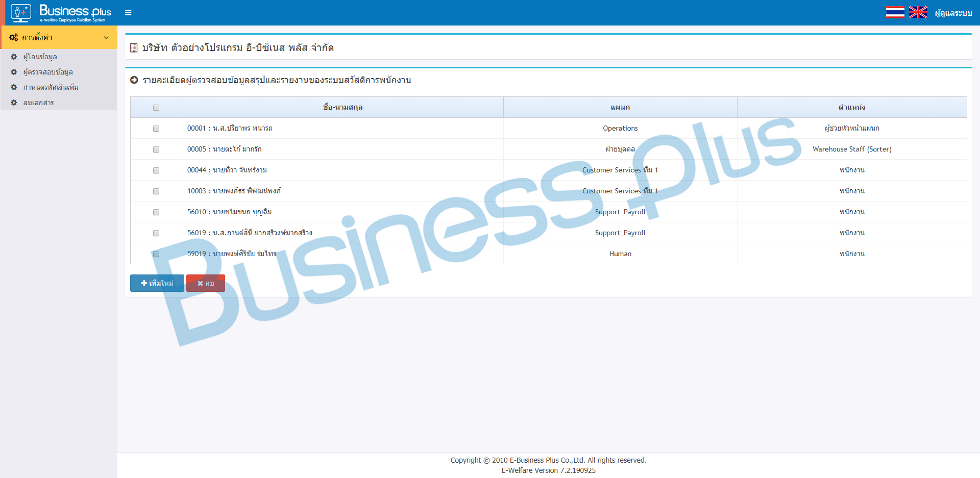Click the cogs icon in การตั้งค่า header
The height and width of the screenshot is (478, 980).
pyautogui.click(x=14, y=37)
